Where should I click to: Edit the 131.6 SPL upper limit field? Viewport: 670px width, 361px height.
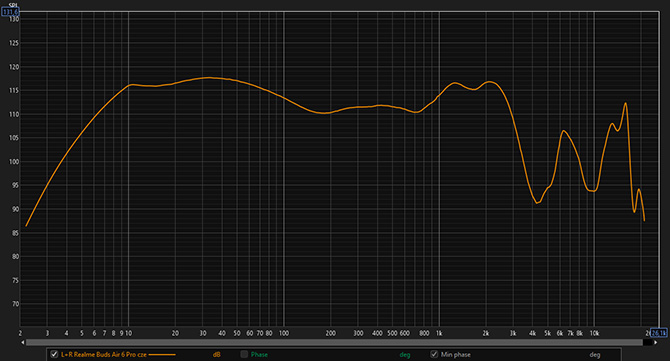[x=11, y=12]
